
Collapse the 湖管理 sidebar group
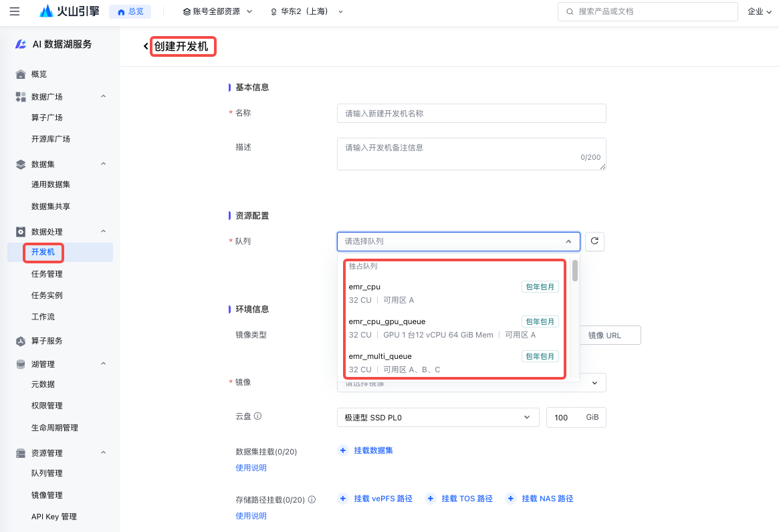click(x=104, y=364)
